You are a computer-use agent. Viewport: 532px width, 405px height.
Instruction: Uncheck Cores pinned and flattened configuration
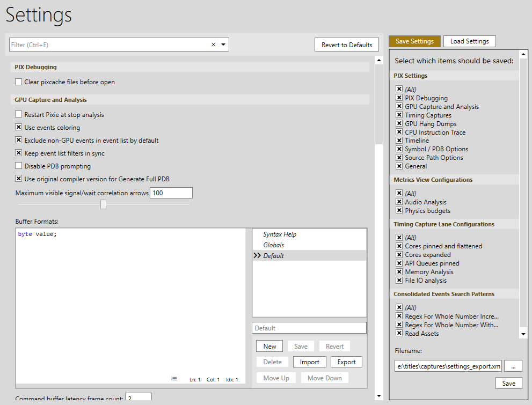coord(399,246)
